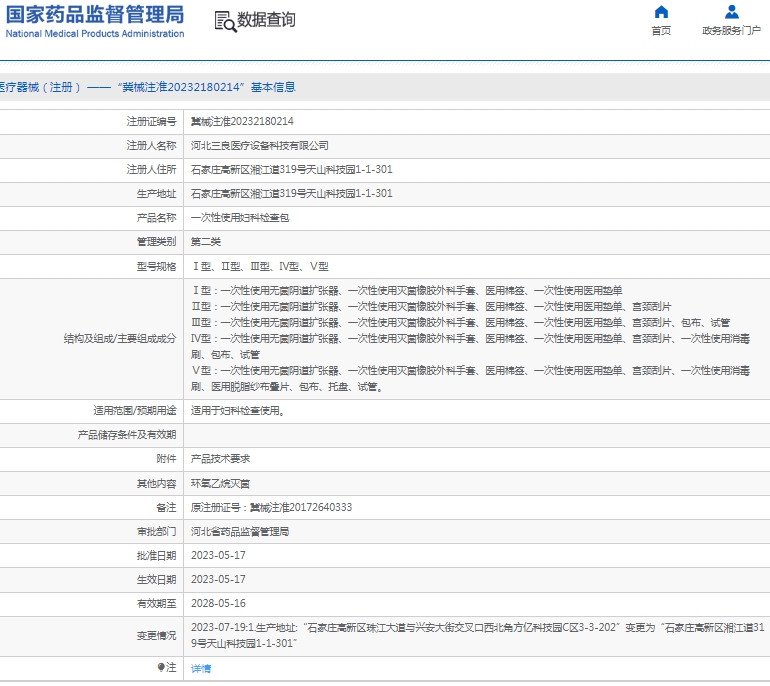The image size is (770, 686).
Task: Click the Ⅲ型 composition line
Action: pos(461,323)
